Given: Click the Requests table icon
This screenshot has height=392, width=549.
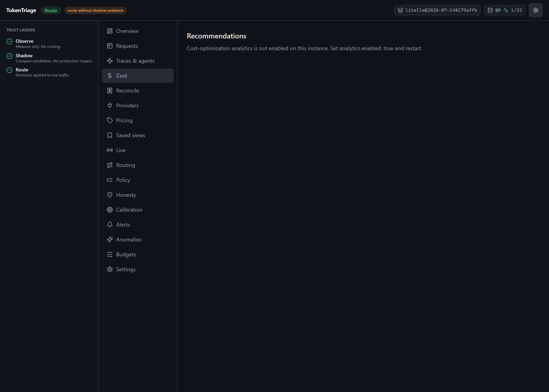Looking at the screenshot, I should pos(110,46).
